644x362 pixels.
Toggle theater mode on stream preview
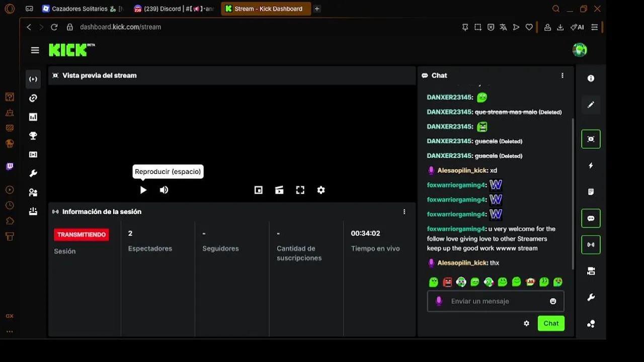click(x=279, y=190)
